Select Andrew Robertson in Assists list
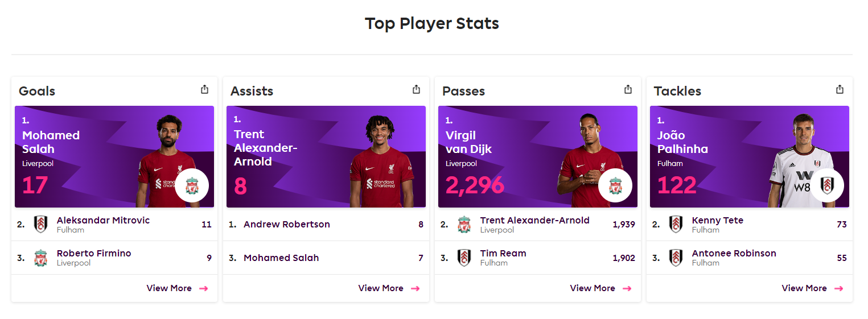This screenshot has height=319, width=868. 326,224
